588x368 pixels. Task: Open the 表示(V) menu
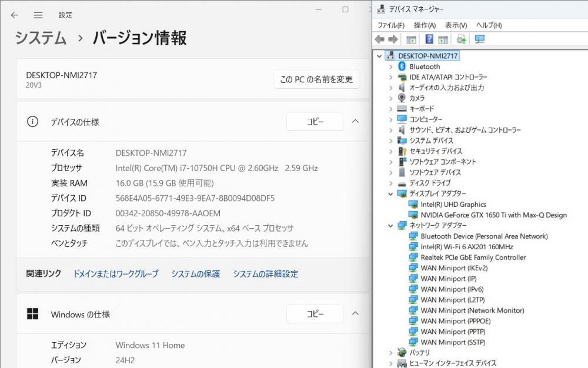(456, 25)
